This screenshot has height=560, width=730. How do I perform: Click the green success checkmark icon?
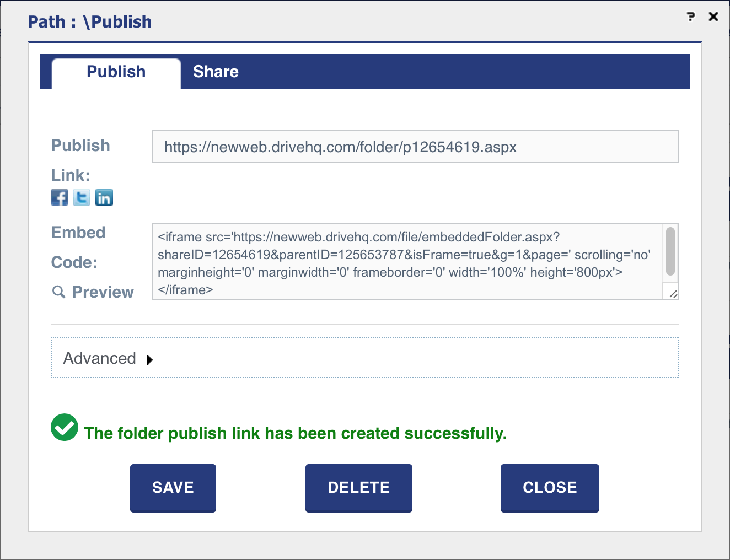tap(65, 428)
